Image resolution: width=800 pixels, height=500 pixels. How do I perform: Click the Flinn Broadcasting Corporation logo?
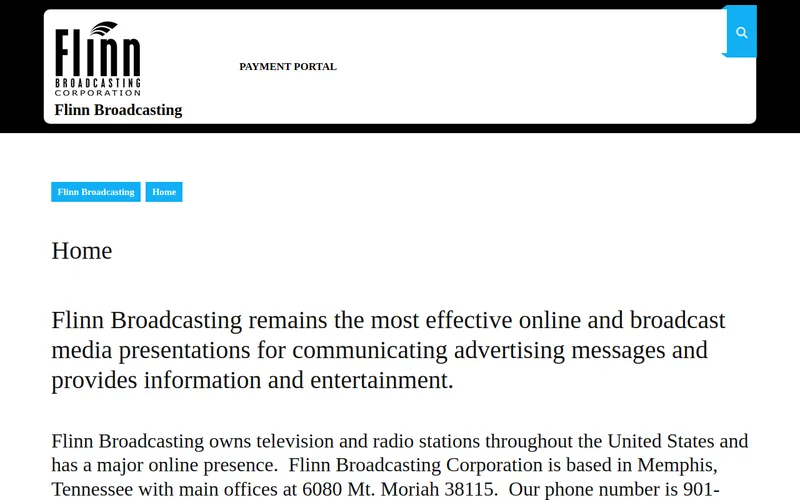(x=97, y=59)
